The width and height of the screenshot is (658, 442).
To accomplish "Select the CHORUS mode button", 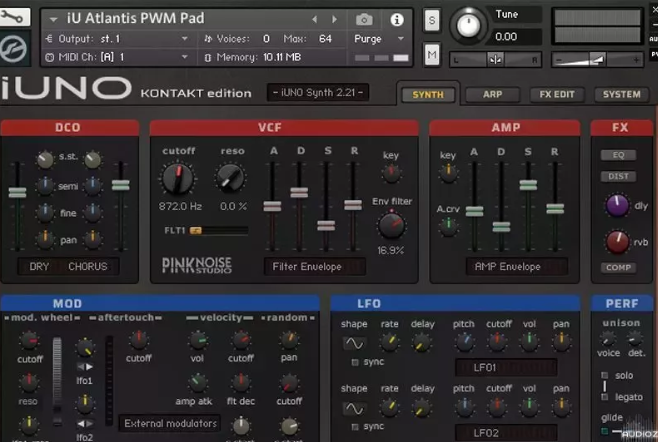I will pos(88,267).
